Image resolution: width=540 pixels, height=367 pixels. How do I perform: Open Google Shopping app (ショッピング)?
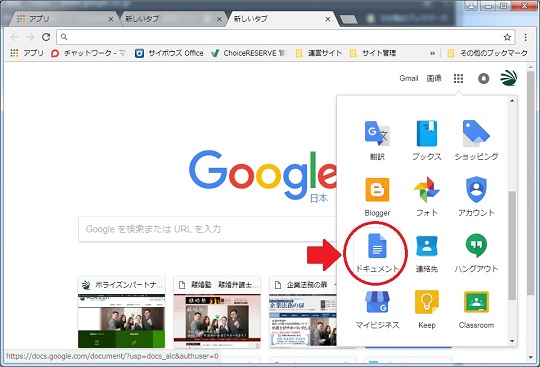pyautogui.click(x=476, y=140)
